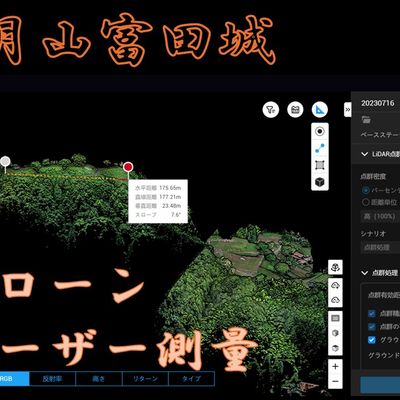Click the grey measurement start marker
This screenshot has height=400, width=400.
(5, 162)
